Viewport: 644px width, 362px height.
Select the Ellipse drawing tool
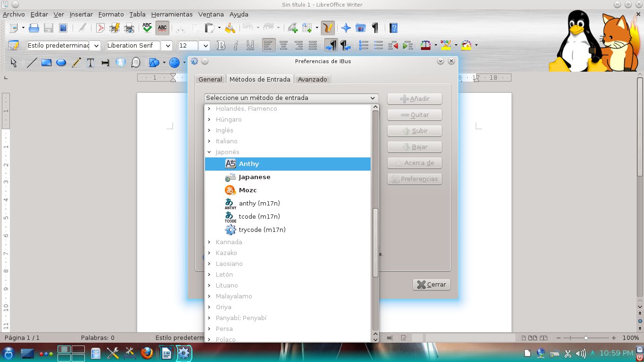61,62
